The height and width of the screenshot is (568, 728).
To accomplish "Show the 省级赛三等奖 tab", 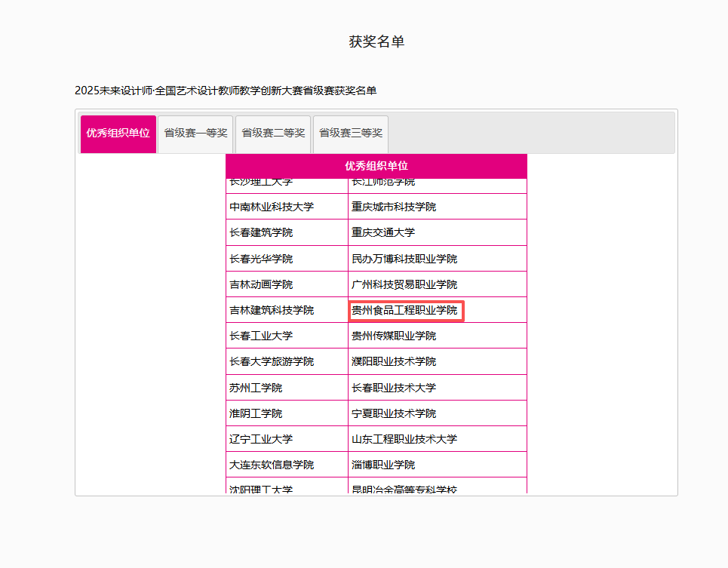I will [x=351, y=134].
